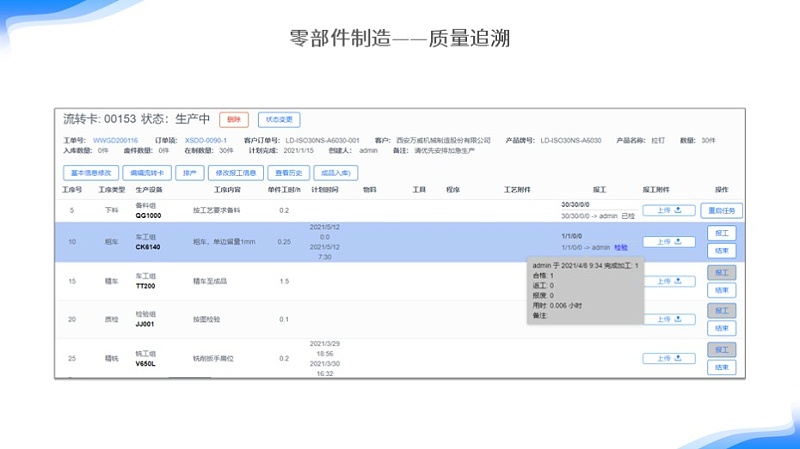Screen dimensions: 800x449
Task: Click upload icon for 下料 process row
Action: 668,210
